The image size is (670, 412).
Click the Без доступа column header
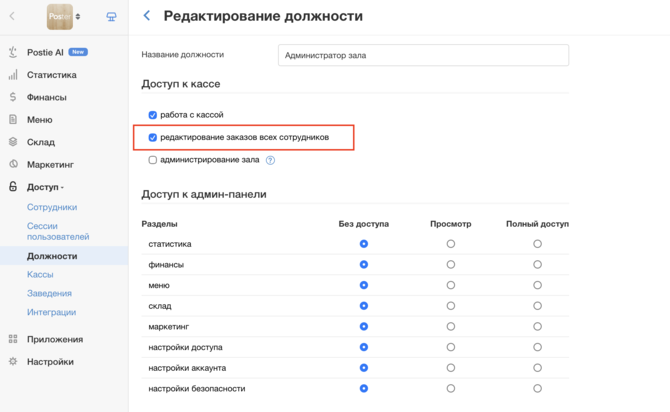tap(364, 224)
